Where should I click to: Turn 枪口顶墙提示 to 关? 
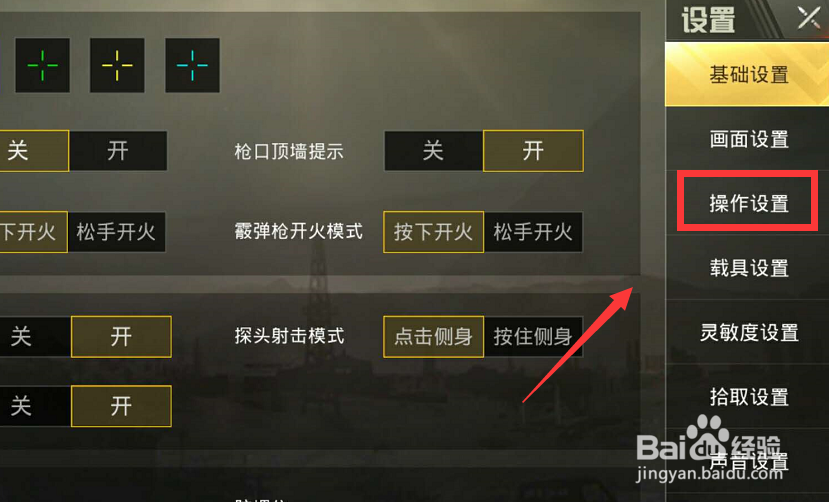pos(434,151)
